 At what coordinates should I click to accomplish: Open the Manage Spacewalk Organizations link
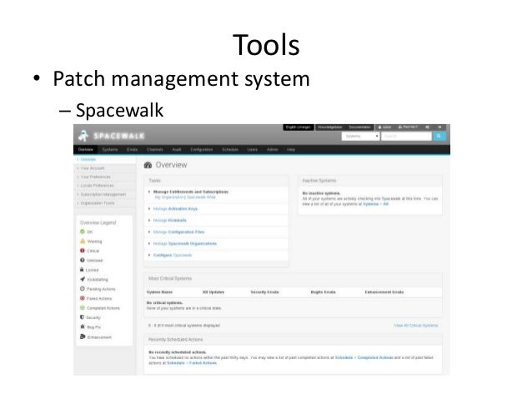(x=184, y=243)
